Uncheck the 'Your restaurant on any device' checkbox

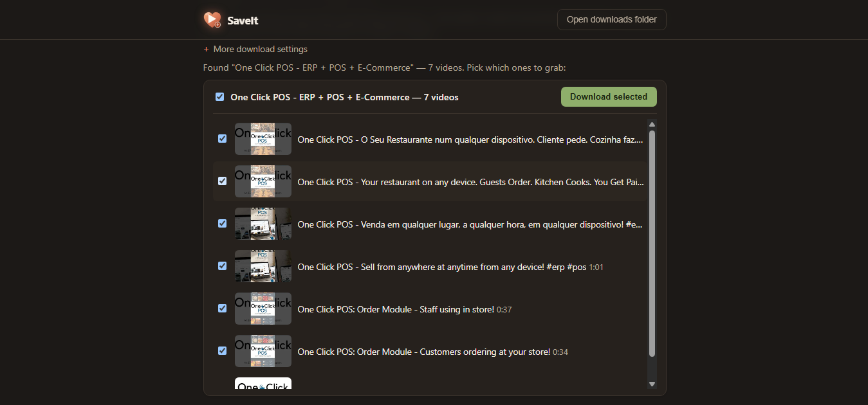click(223, 181)
